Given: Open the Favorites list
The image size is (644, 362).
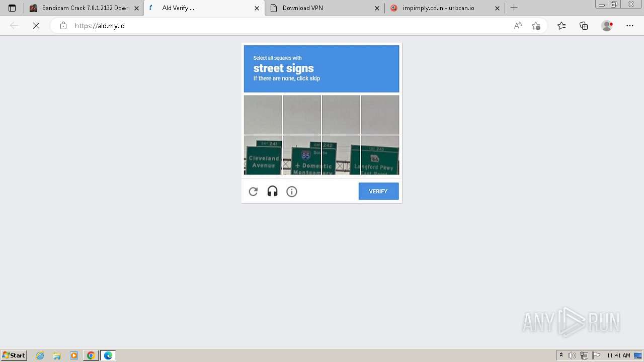Looking at the screenshot, I should [x=561, y=26].
